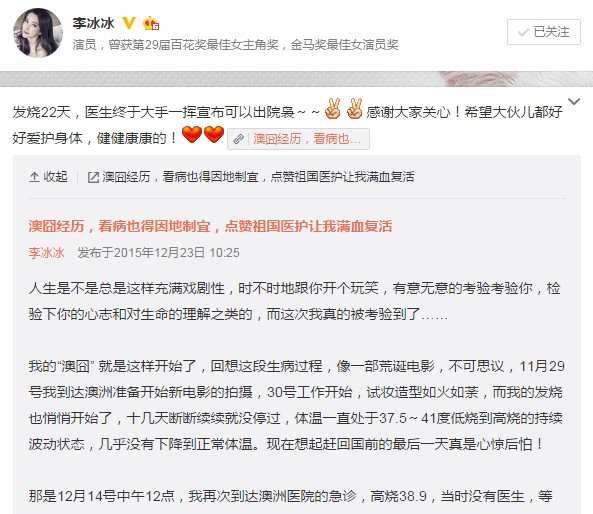Image resolution: width=593 pixels, height=514 pixels.
Task: Click the second victory hand emoji
Action: click(x=355, y=109)
